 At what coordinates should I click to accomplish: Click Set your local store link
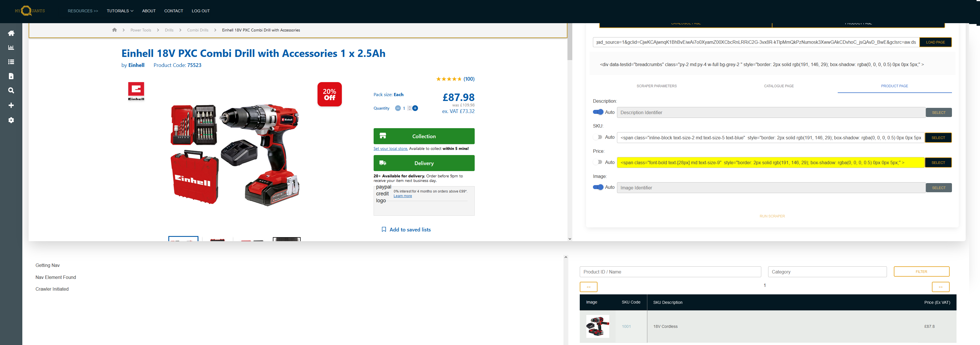(391, 148)
